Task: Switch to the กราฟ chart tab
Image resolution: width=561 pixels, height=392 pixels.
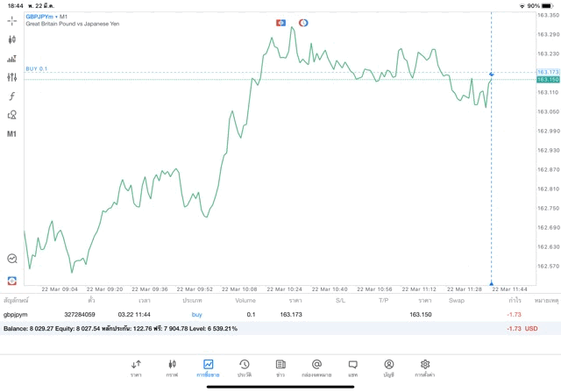Action: 172,367
